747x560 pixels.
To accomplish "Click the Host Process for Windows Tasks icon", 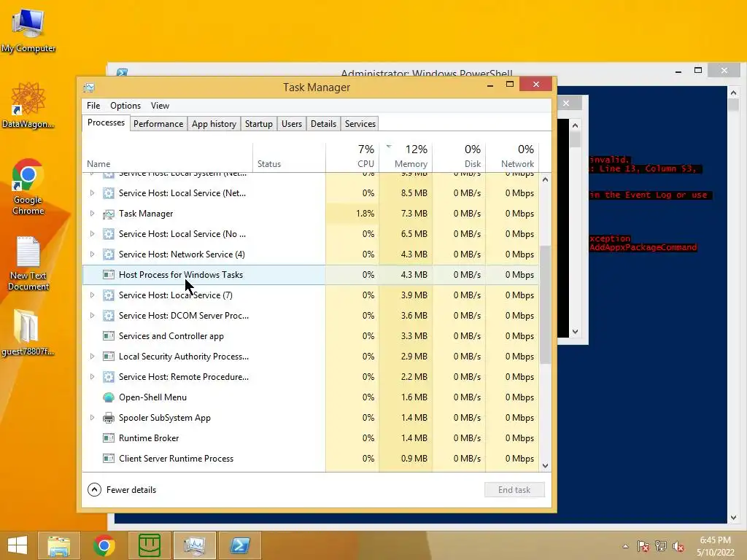I will [x=109, y=275].
